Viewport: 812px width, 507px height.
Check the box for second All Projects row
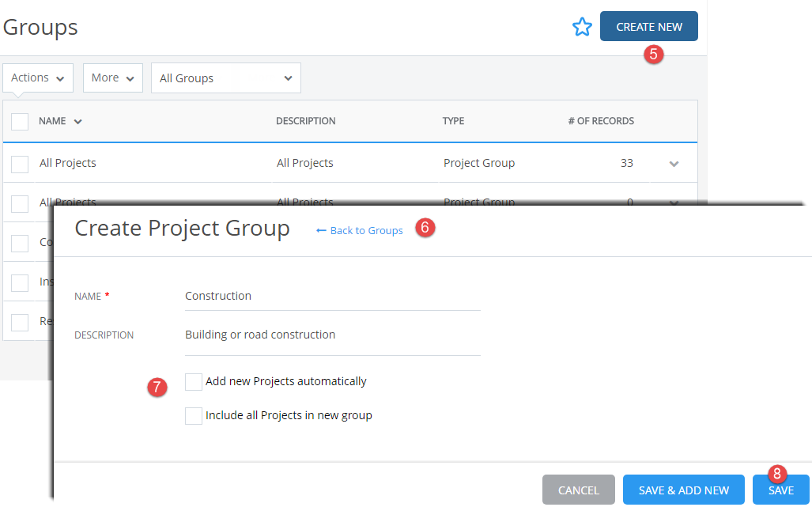20,203
